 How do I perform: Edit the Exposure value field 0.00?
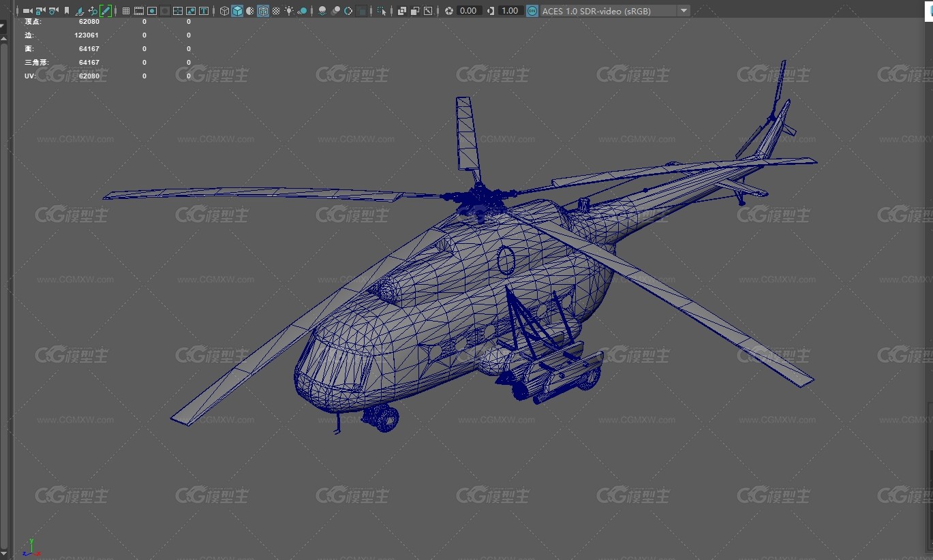tap(469, 11)
